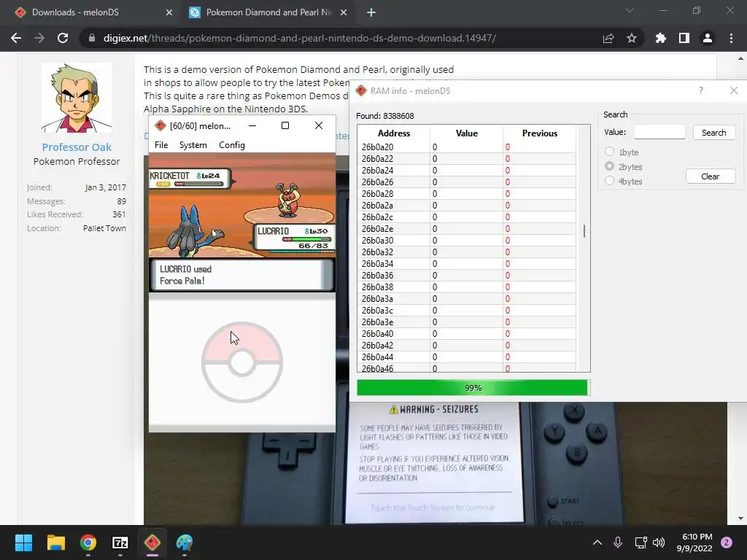Open the clock showing 6:10 PM
This screenshot has height=560, width=747.
pyautogui.click(x=694, y=542)
